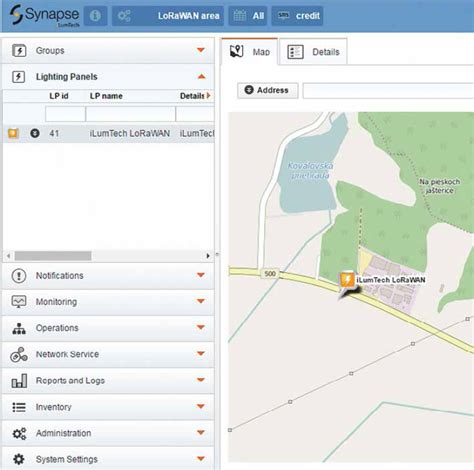This screenshot has width=474, height=470.
Task: Switch to the Details tab
Action: [x=313, y=52]
